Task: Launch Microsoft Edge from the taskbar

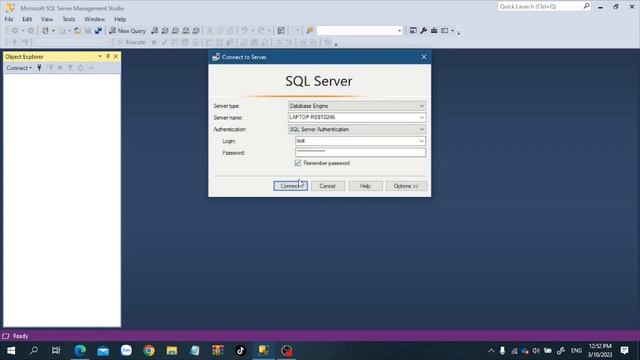Action: coord(80,350)
